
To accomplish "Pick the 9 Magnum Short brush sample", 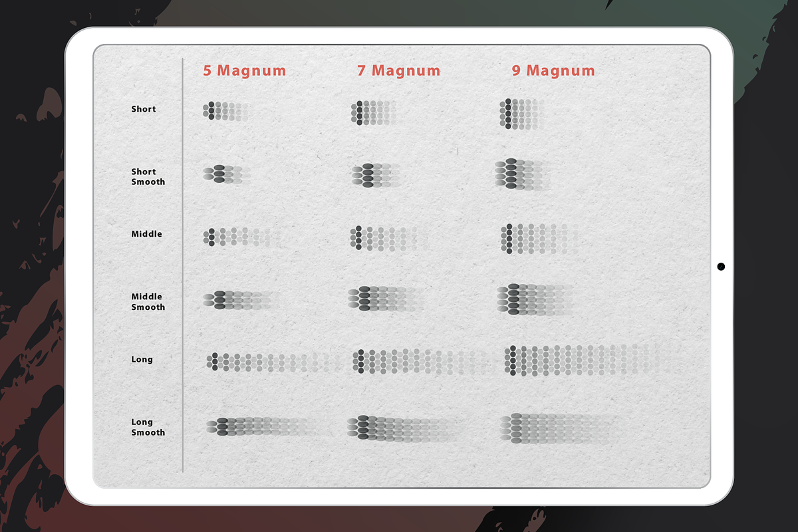I will click(x=522, y=114).
